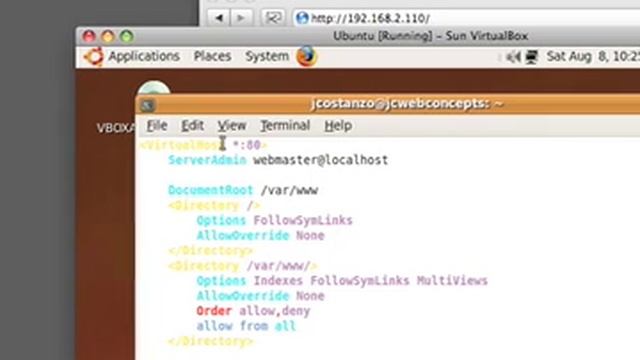Click the 'allow from all' line

pos(246,326)
